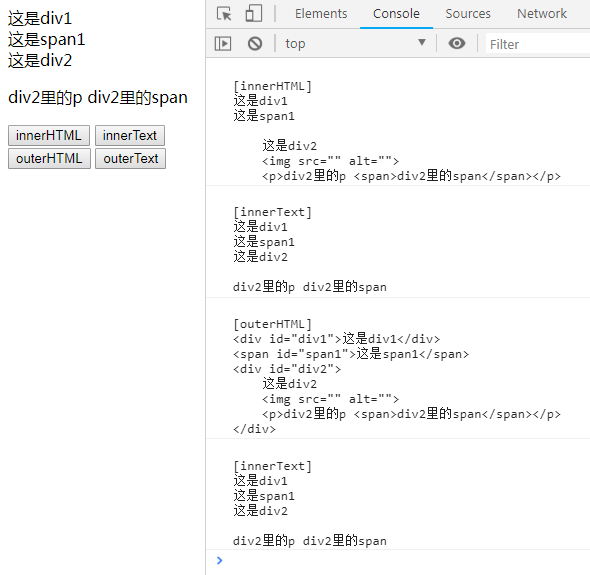Click the '[outerHTML]' console log heading

[x=272, y=324]
